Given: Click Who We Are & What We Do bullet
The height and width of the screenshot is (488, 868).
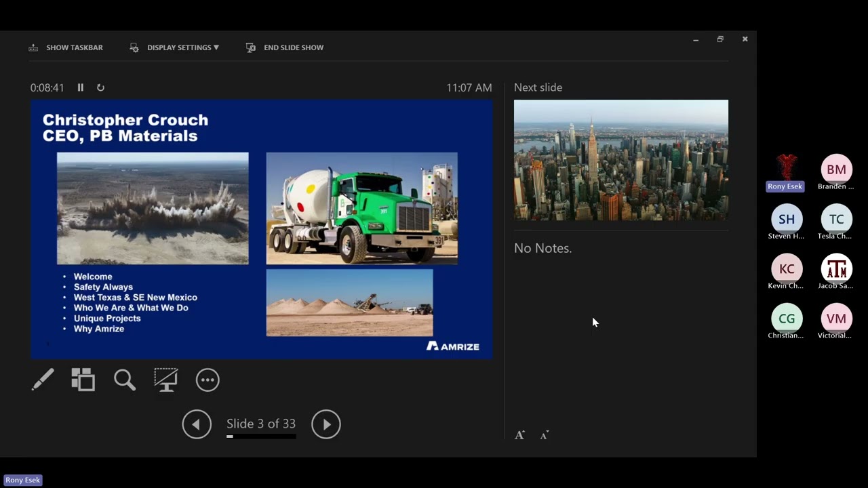Looking at the screenshot, I should pyautogui.click(x=131, y=308).
